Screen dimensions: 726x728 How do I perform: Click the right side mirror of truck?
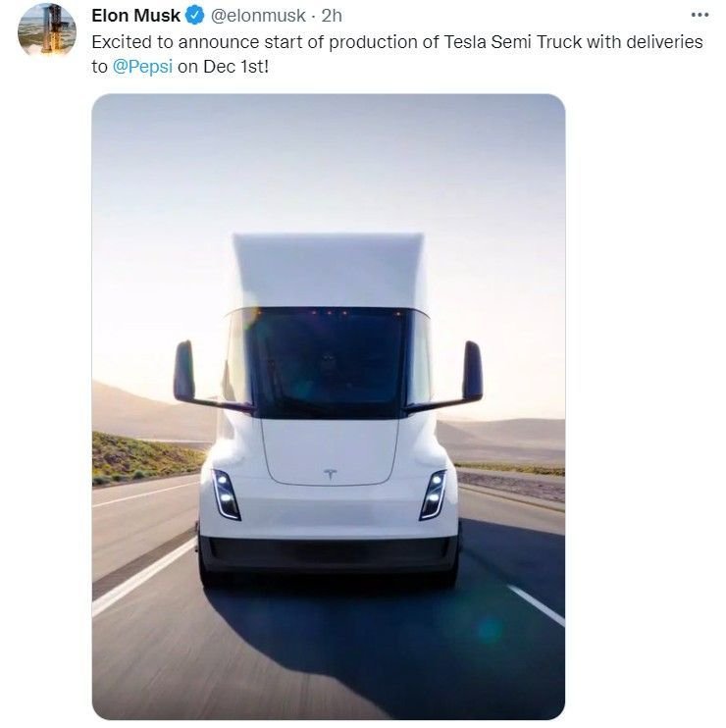[473, 371]
